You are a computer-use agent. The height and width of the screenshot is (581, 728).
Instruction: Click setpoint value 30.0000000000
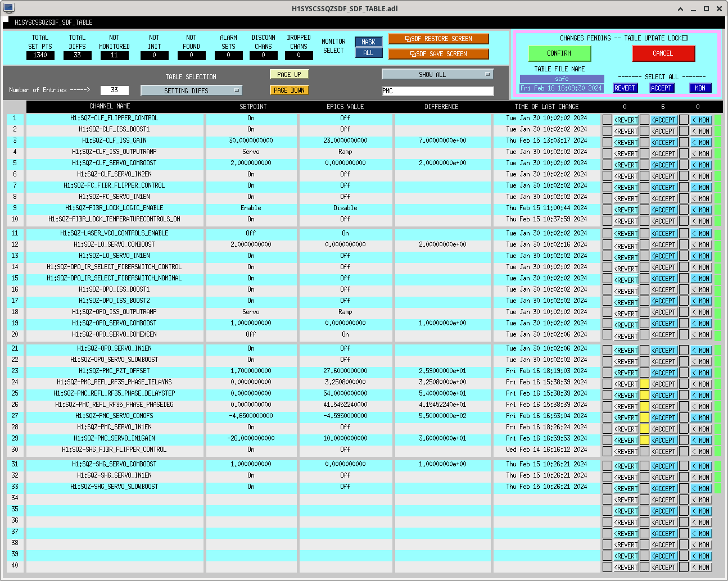tap(251, 140)
